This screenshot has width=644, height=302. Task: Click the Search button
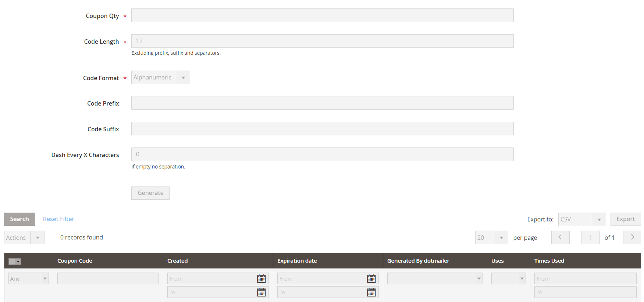point(19,219)
